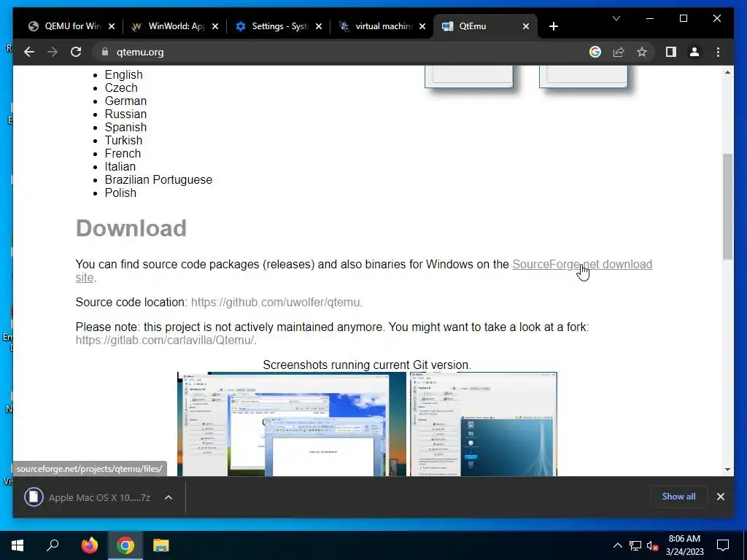Screen dimensions: 747x560
Task: Click the Spanish list item
Action: point(125,127)
